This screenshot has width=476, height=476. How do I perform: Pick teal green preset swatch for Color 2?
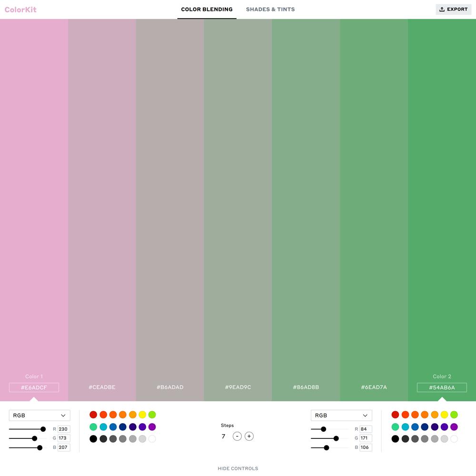tap(395, 427)
